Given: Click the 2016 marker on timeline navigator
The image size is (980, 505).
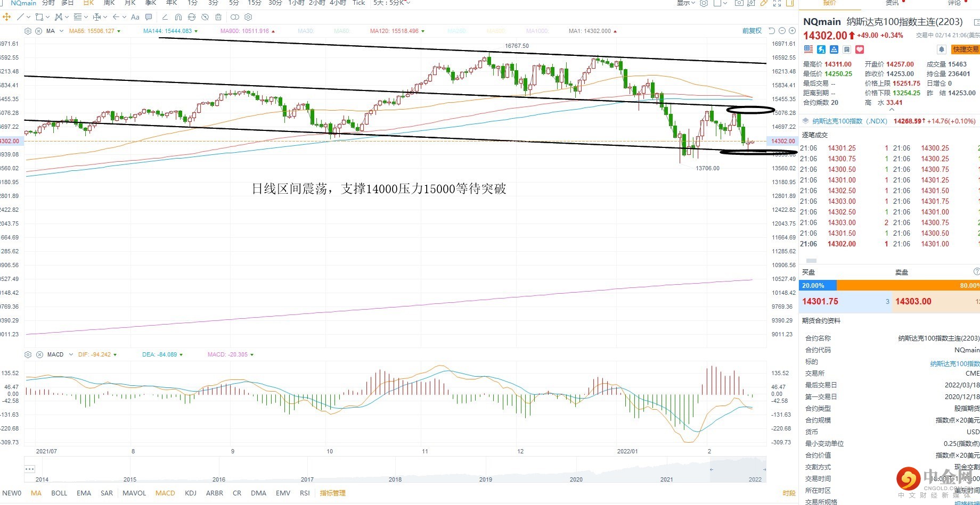Looking at the screenshot, I should coord(219,479).
